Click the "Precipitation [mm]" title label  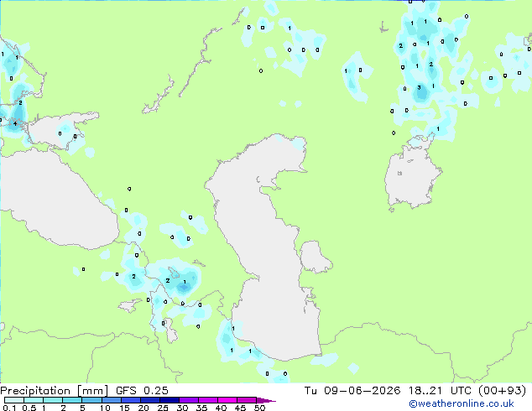(x=55, y=391)
